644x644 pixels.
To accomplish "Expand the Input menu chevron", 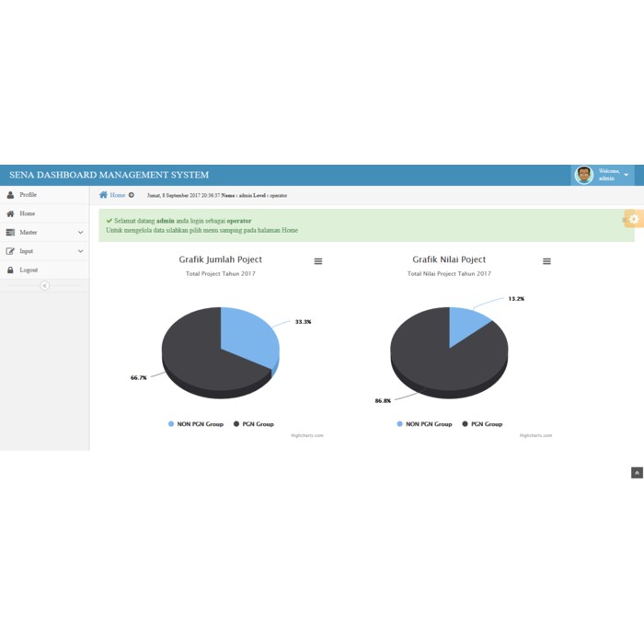I will tap(81, 251).
